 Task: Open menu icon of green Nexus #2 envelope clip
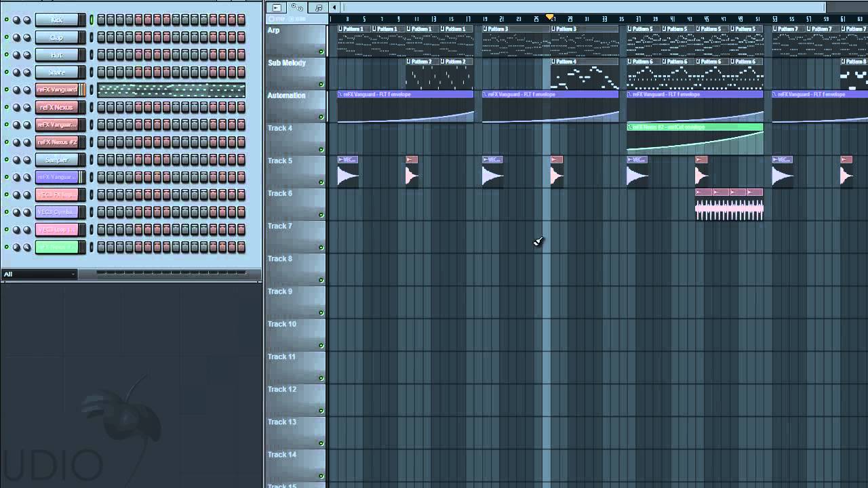click(631, 127)
